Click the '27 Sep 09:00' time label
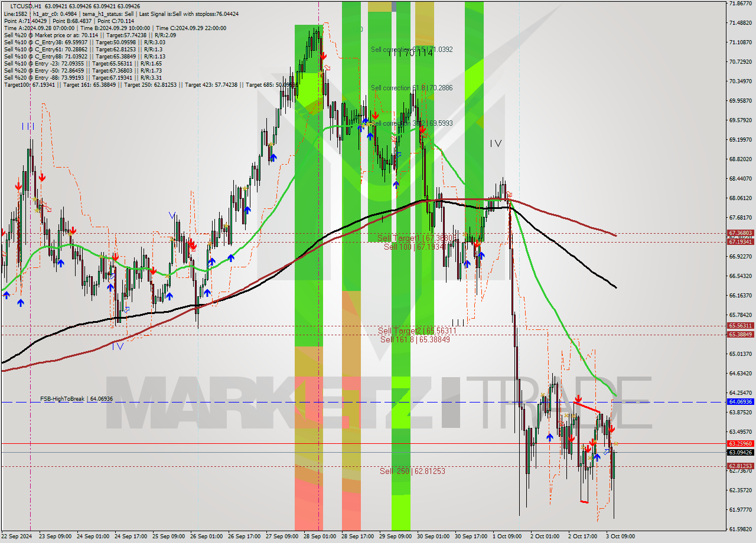756x543 pixels. (282, 537)
